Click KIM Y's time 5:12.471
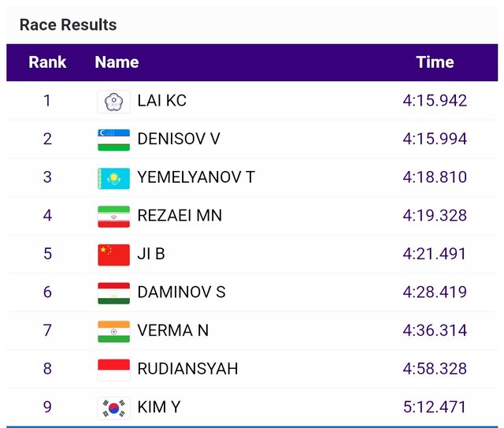The width and height of the screenshot is (504, 428). pyautogui.click(x=435, y=407)
